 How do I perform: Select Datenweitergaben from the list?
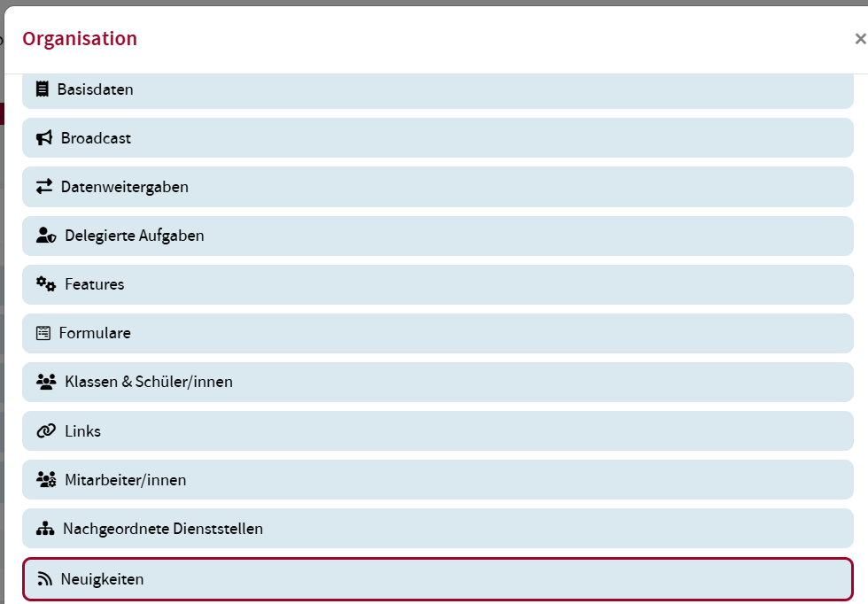pyautogui.click(x=438, y=187)
